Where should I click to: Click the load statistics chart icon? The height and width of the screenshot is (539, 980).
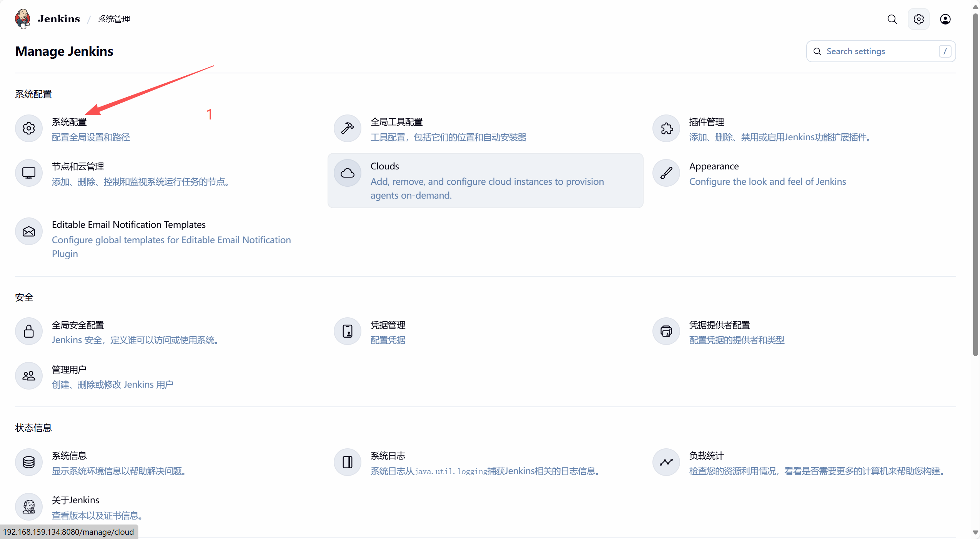point(666,462)
